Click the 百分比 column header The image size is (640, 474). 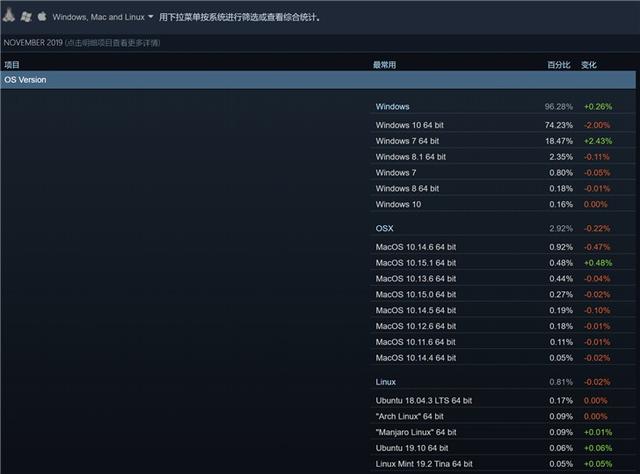(x=559, y=65)
